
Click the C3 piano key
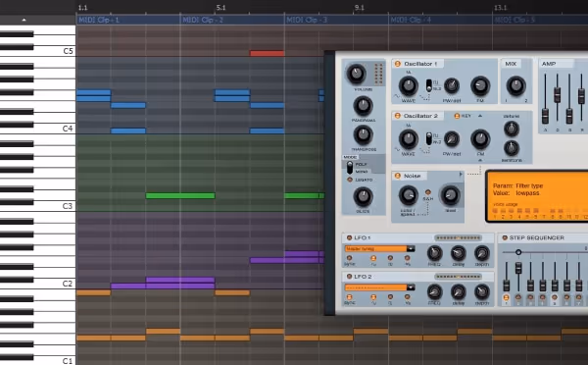[x=37, y=206]
